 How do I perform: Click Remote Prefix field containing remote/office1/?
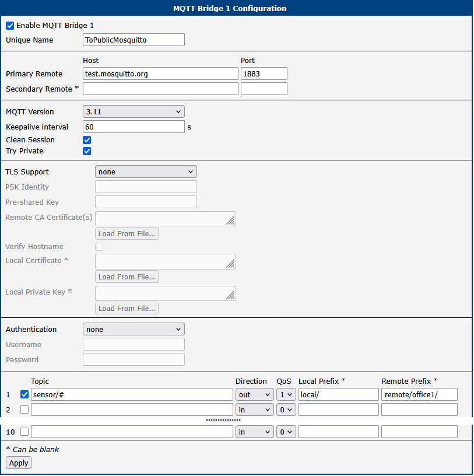pos(419,395)
